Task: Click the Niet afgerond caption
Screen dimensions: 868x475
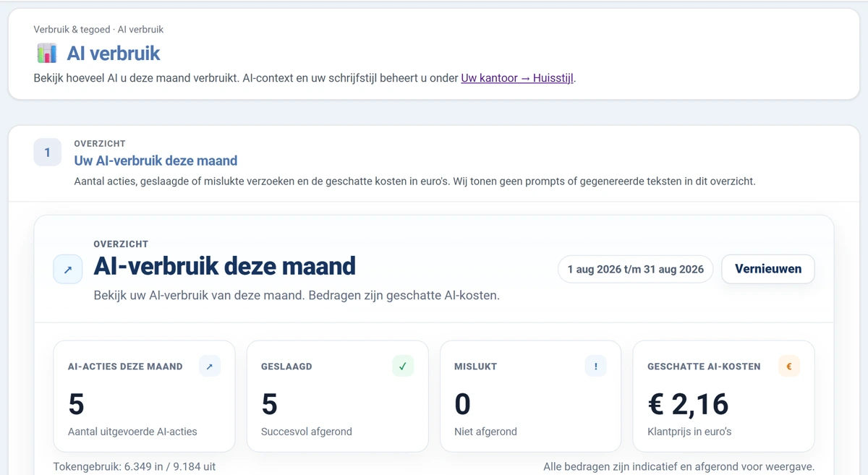Action: click(485, 432)
